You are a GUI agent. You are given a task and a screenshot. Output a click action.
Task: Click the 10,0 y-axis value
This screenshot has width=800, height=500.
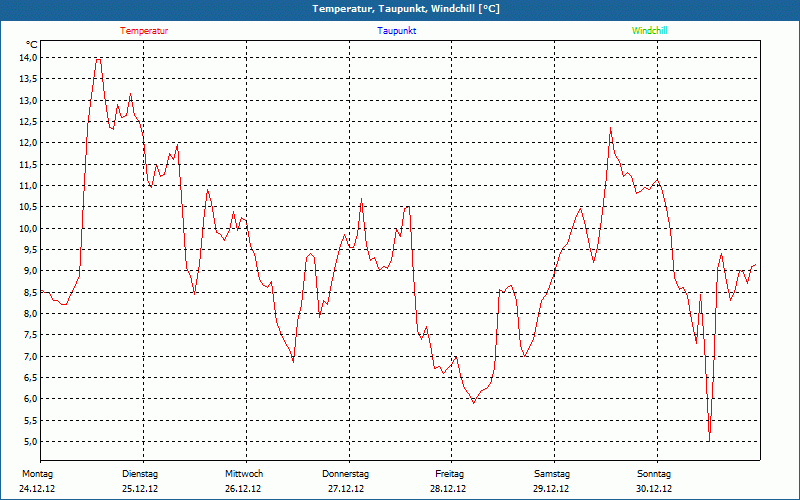click(29, 228)
